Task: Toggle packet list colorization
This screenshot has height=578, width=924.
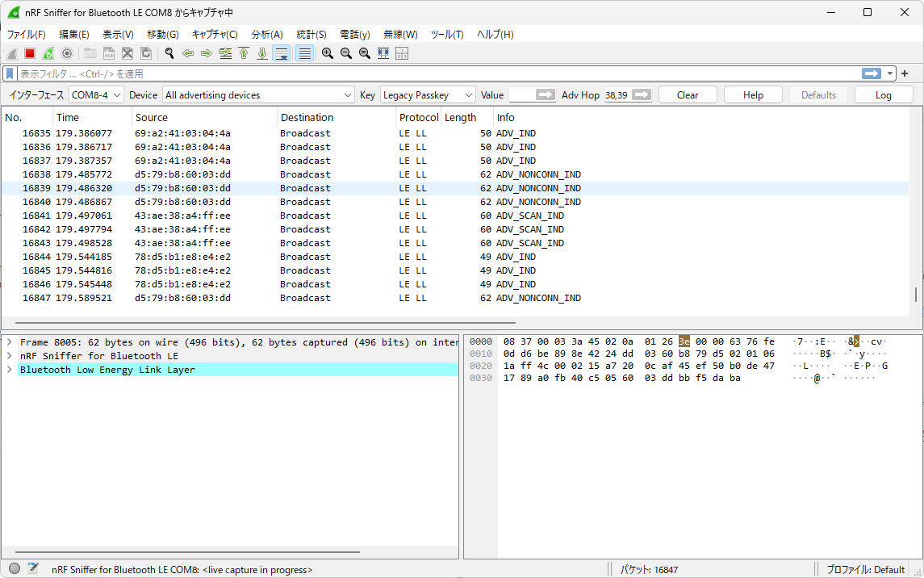Action: point(305,53)
